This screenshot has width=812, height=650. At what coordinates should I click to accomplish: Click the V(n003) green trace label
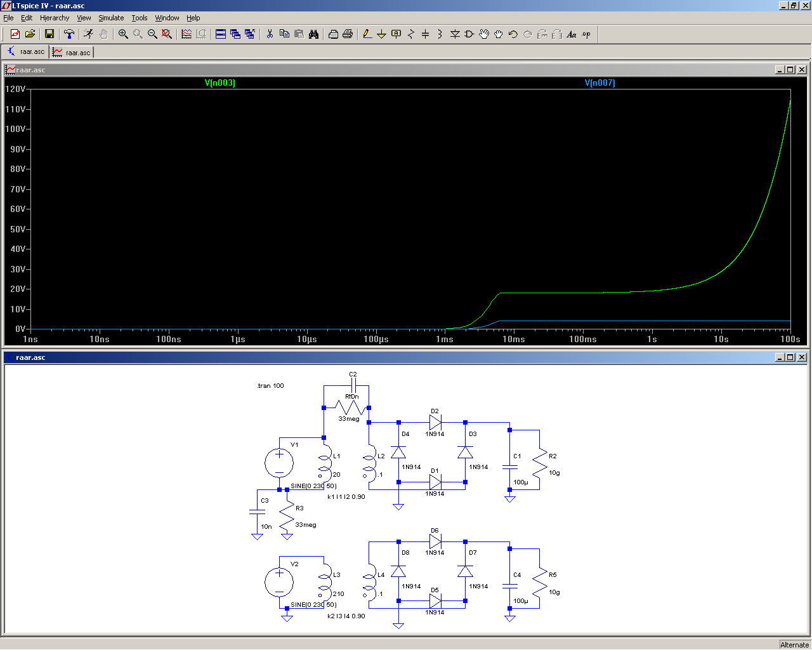pos(220,83)
